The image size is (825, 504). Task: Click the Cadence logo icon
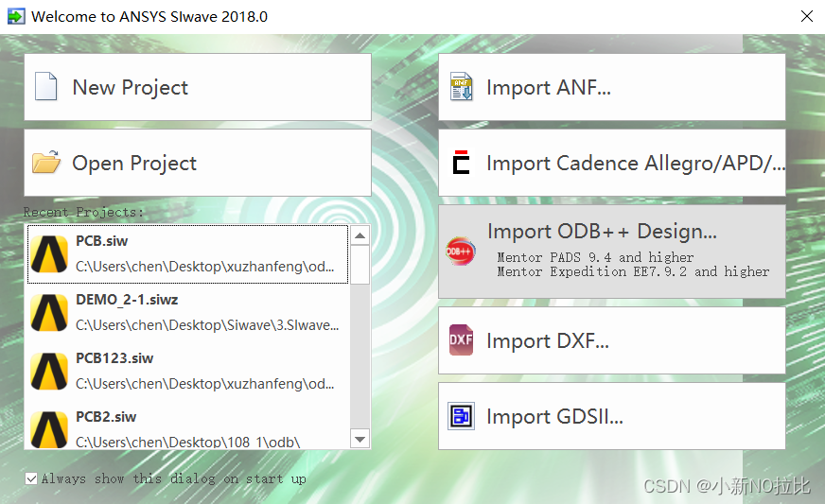(461, 162)
